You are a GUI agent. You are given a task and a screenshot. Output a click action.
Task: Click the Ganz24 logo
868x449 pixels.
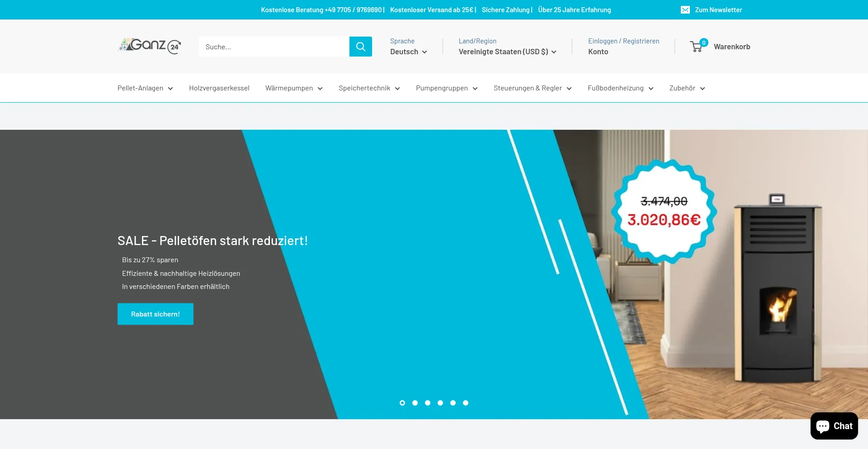click(150, 46)
